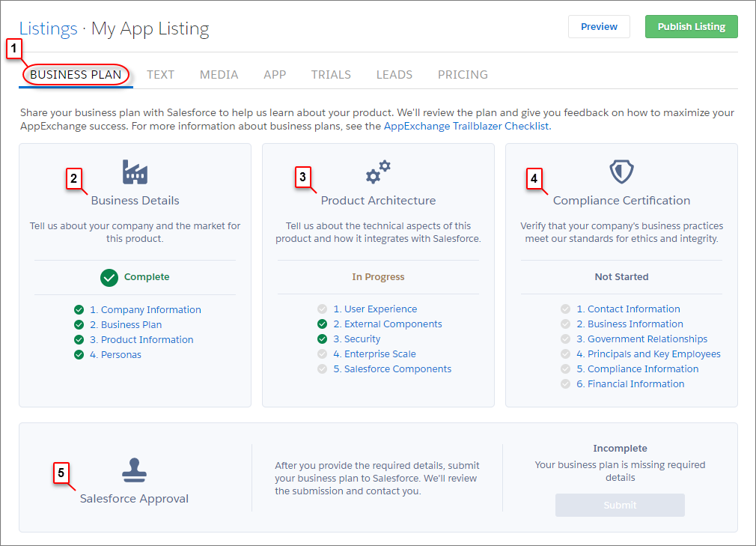Click gray check beside Principals and Key Employees

click(x=566, y=354)
